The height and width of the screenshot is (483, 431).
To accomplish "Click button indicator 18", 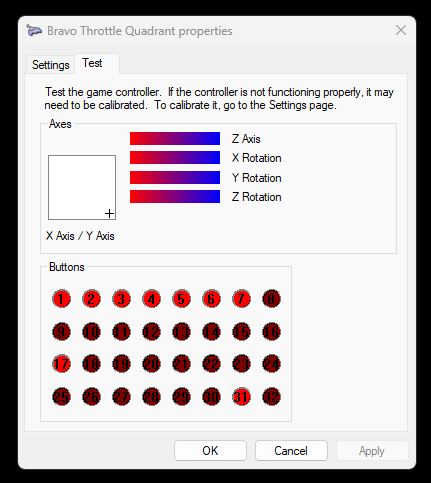I will coord(91,364).
